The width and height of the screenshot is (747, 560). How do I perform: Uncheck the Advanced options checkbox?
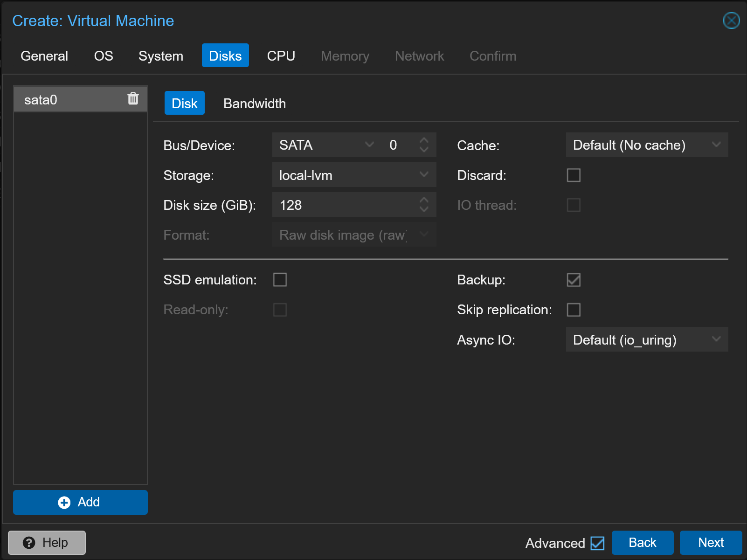click(597, 543)
